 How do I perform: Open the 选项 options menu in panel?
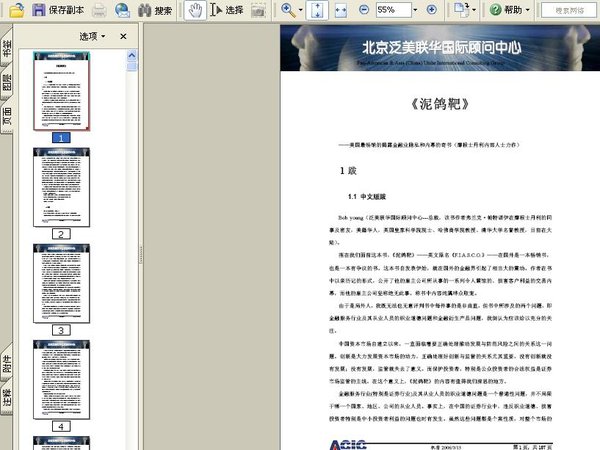[92, 36]
